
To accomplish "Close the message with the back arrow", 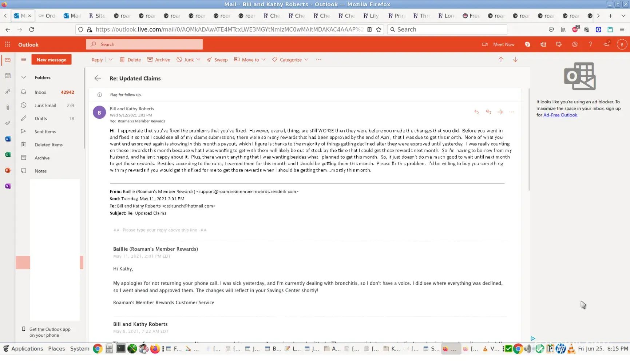I will (98, 78).
